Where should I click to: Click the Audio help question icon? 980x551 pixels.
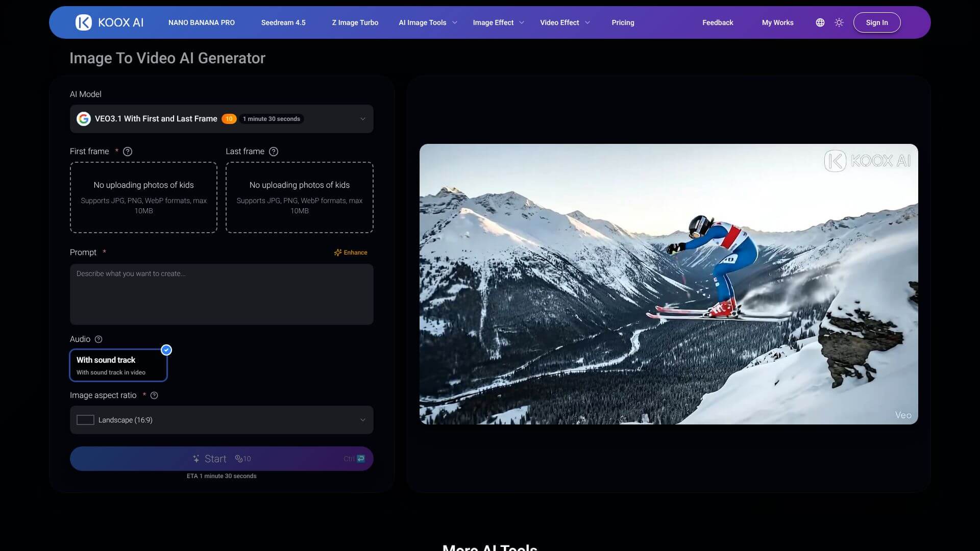pyautogui.click(x=97, y=339)
